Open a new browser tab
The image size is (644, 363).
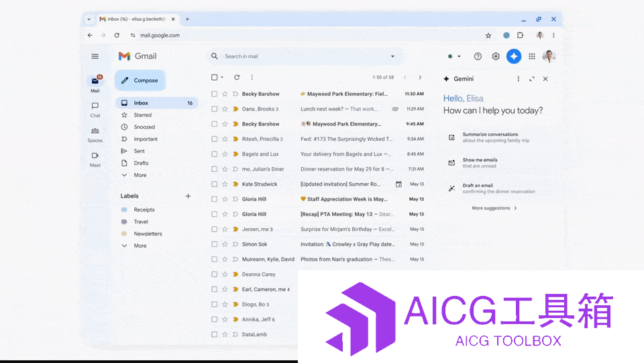click(187, 19)
